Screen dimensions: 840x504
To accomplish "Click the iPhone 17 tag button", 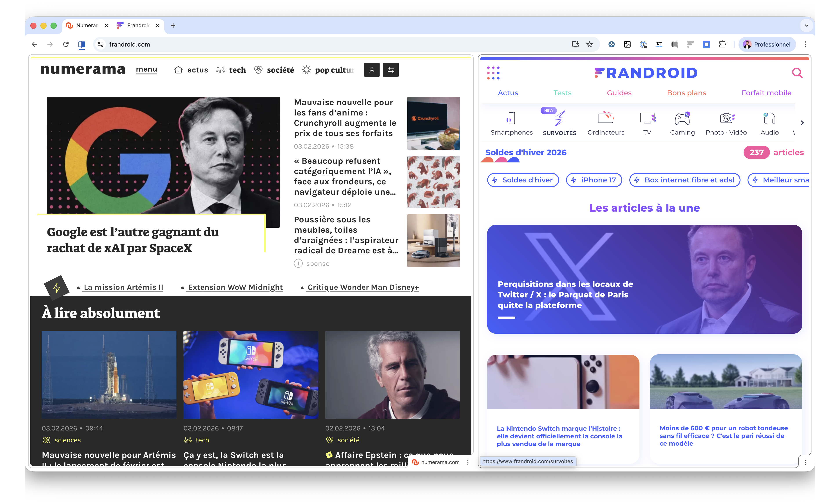I will [x=594, y=180].
